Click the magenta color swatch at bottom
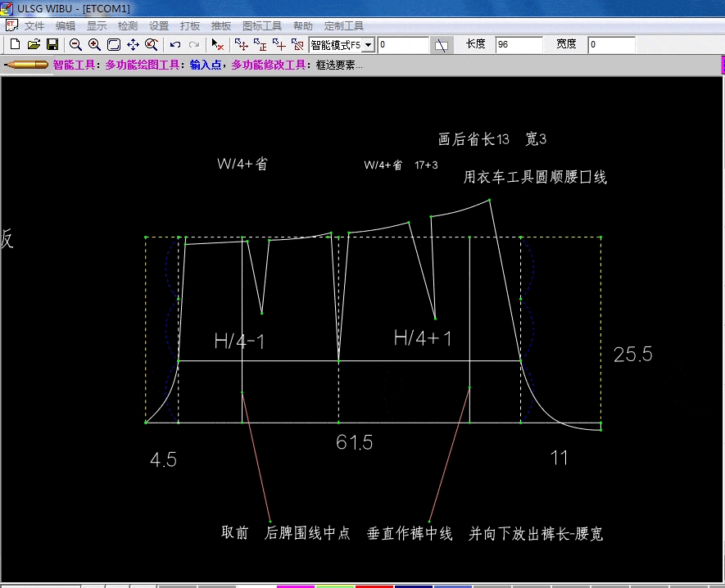 pyautogui.click(x=295, y=586)
